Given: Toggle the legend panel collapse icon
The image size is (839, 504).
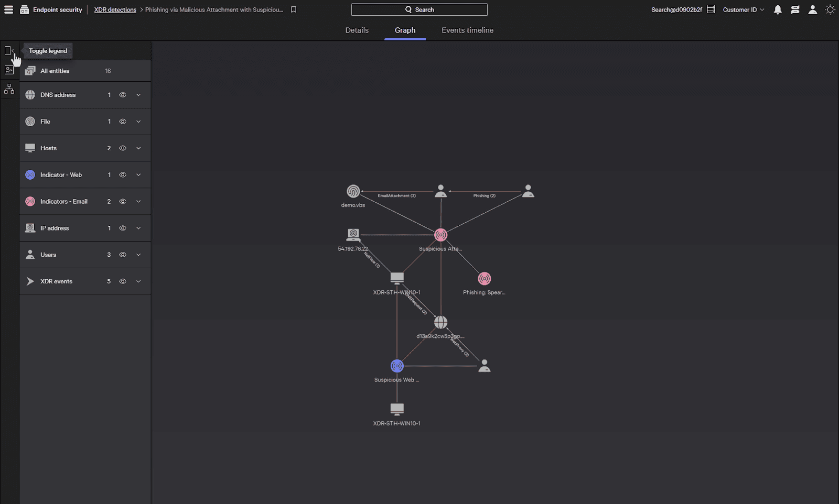Looking at the screenshot, I should pos(8,50).
